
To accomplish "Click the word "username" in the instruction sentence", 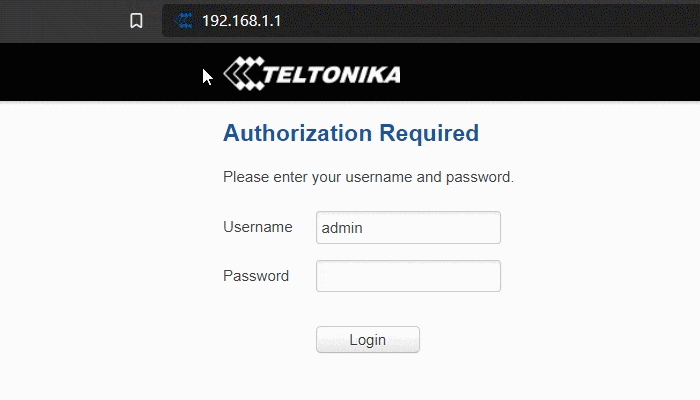I will point(378,178).
